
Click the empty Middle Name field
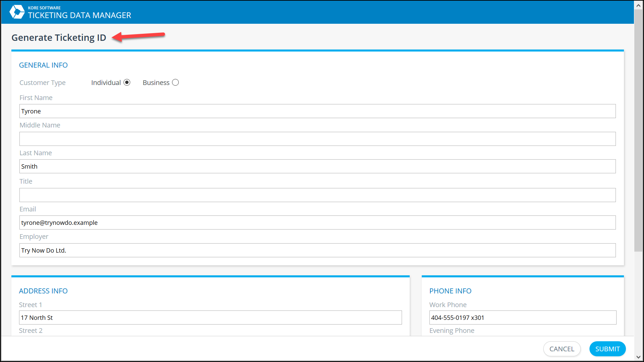click(x=317, y=139)
